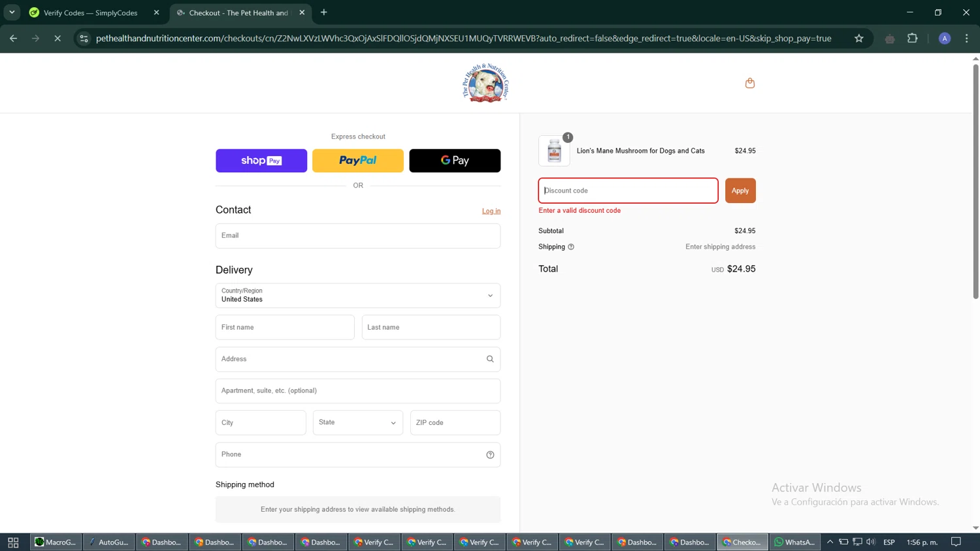
Task: Focus the Discount code field
Action: [628, 191]
